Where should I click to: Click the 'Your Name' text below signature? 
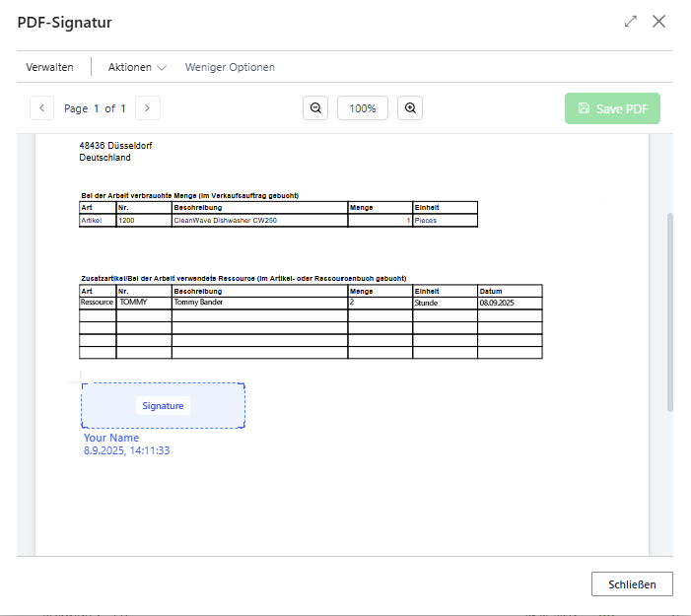111,438
